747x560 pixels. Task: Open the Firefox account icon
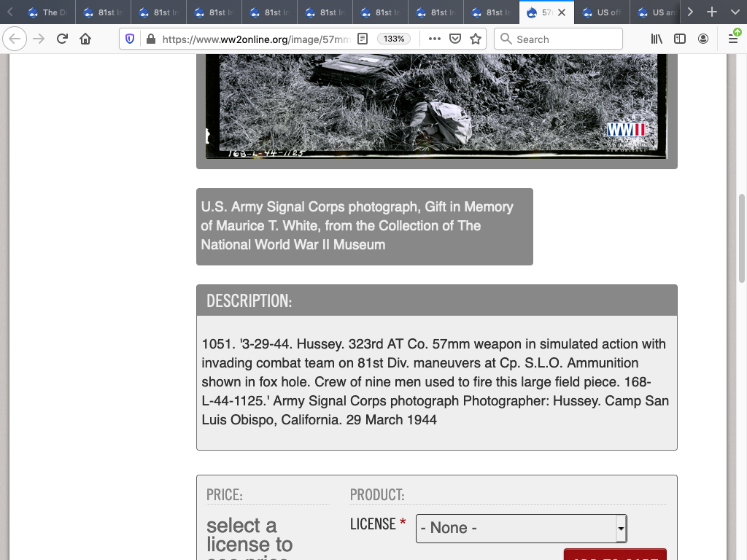703,39
